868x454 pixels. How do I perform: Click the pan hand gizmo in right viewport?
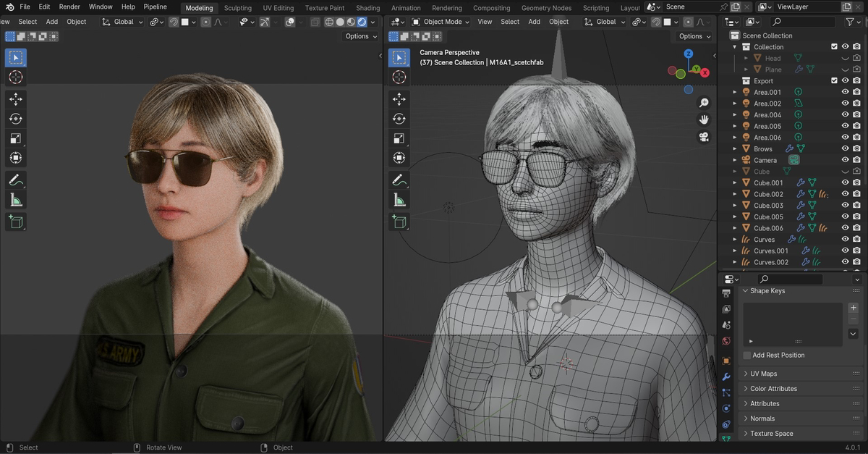(703, 119)
